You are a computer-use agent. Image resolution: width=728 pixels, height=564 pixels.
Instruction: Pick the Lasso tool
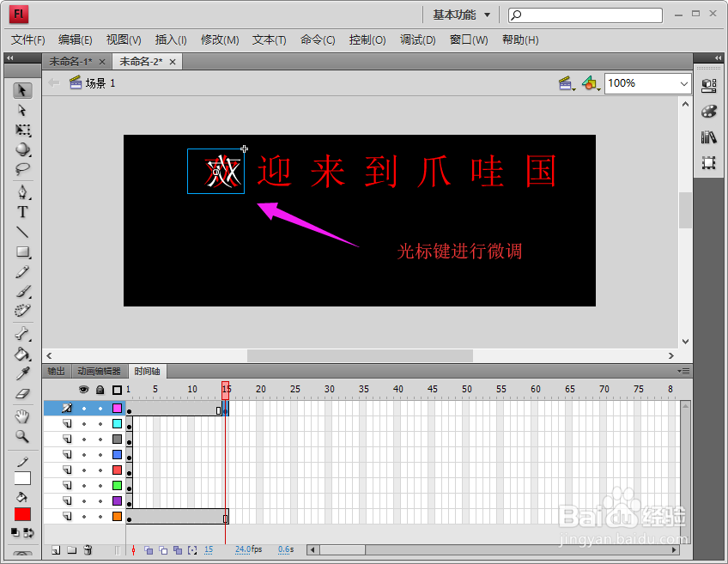[x=22, y=169]
